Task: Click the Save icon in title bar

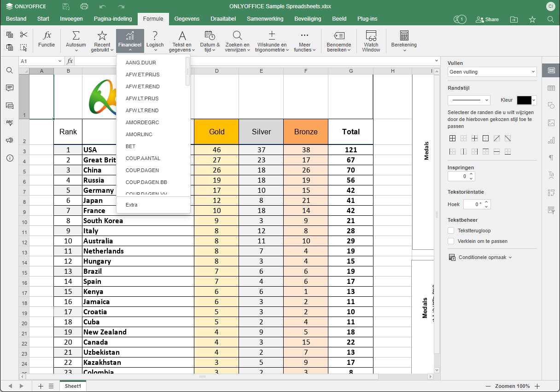Action: [66, 6]
